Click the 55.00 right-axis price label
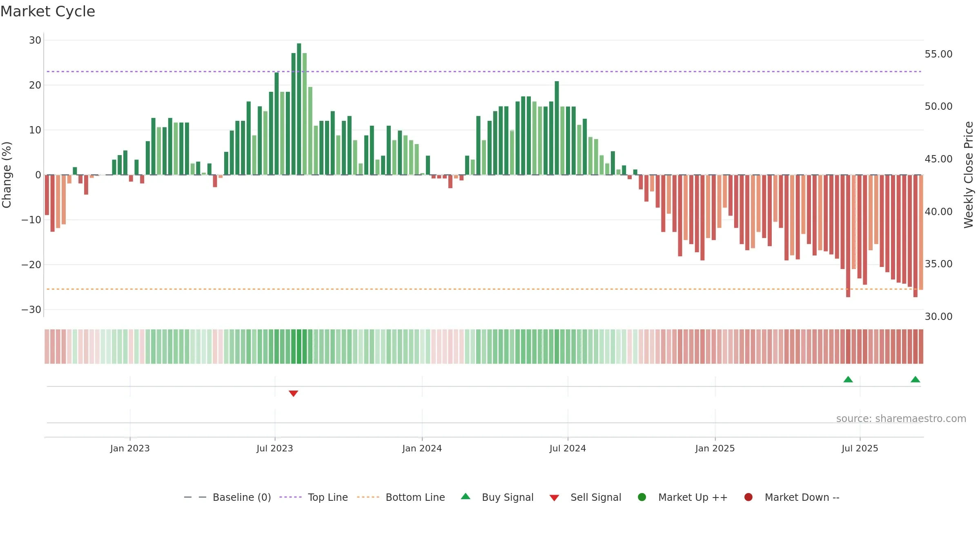Viewport: 980px width, 551px height. [x=938, y=54]
